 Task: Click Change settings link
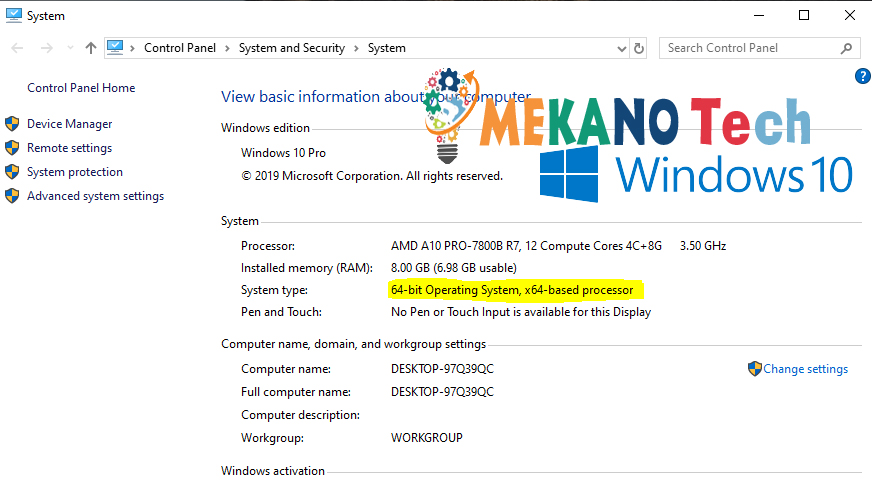click(x=805, y=369)
